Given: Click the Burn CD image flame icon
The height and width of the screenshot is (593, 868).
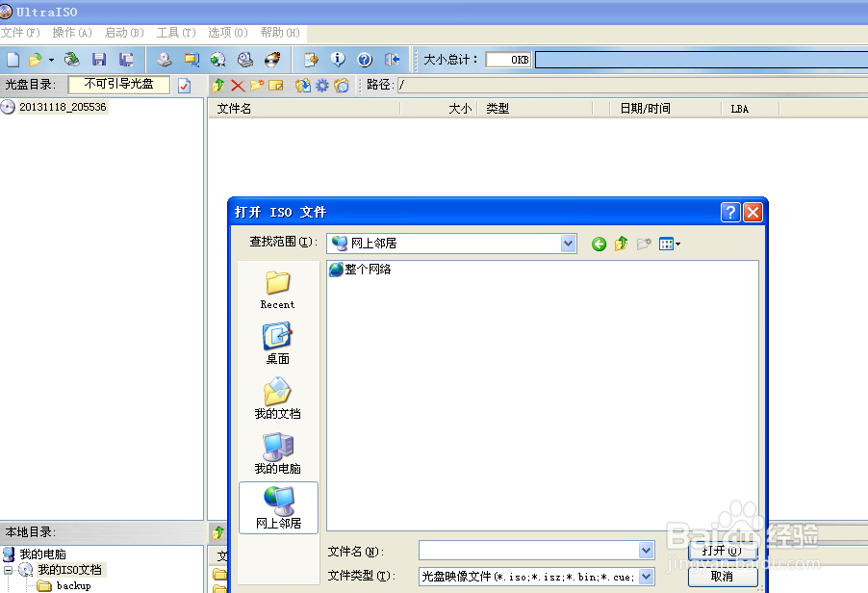Looking at the screenshot, I should click(x=272, y=60).
